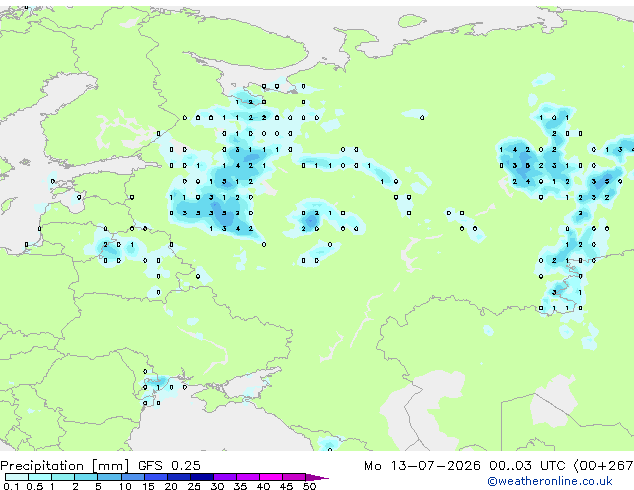Select the 45–50 mm legend color swatch
634x490 pixels.
pos(294,477)
